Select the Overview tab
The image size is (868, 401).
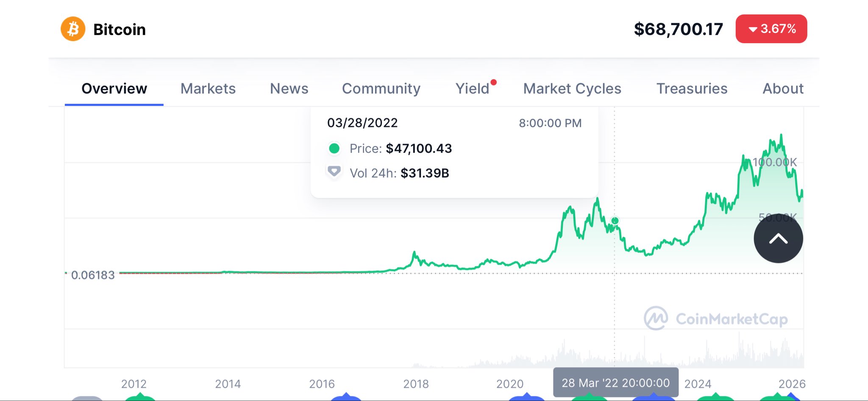[x=114, y=88]
